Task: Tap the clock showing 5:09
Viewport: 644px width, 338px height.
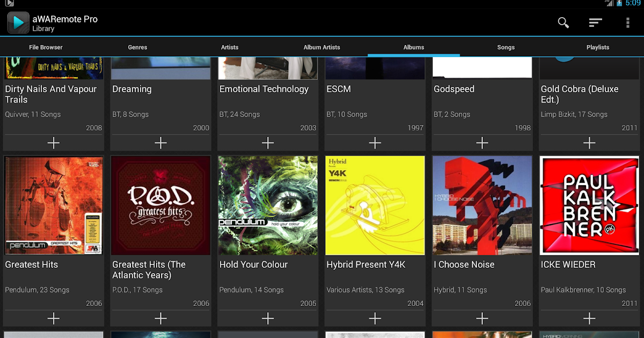Action: [x=633, y=3]
